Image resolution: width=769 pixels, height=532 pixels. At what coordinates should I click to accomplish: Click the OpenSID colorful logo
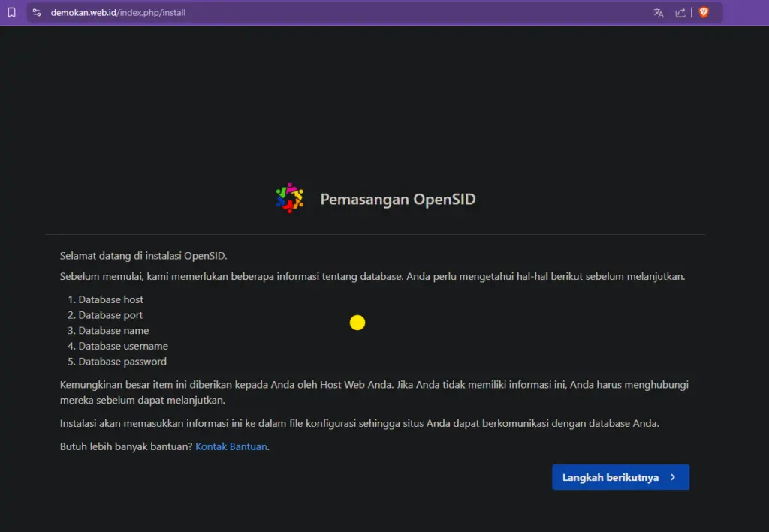pyautogui.click(x=290, y=197)
